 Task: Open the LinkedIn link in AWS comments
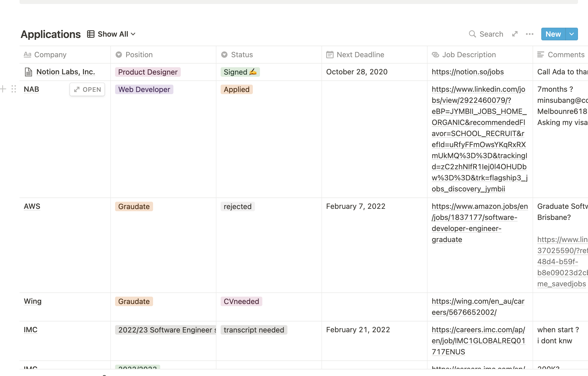point(562,262)
